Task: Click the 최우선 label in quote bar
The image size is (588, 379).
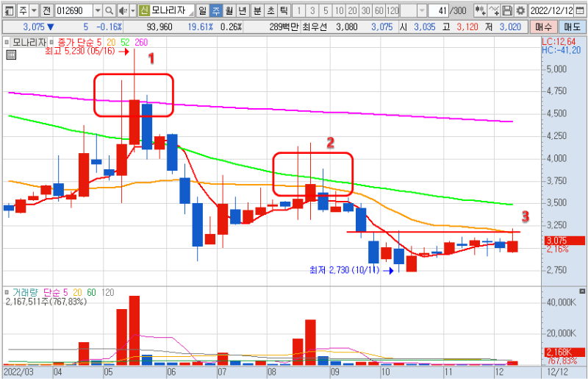Action: [315, 27]
